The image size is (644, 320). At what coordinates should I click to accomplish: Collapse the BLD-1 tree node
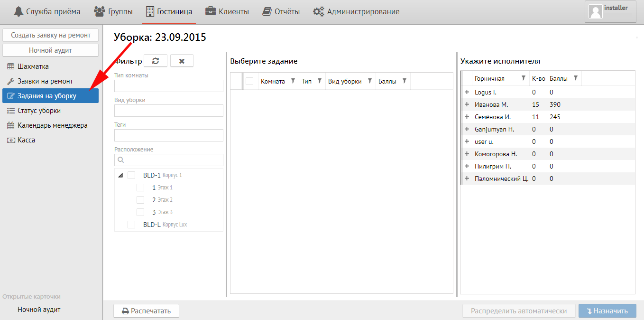tap(120, 175)
